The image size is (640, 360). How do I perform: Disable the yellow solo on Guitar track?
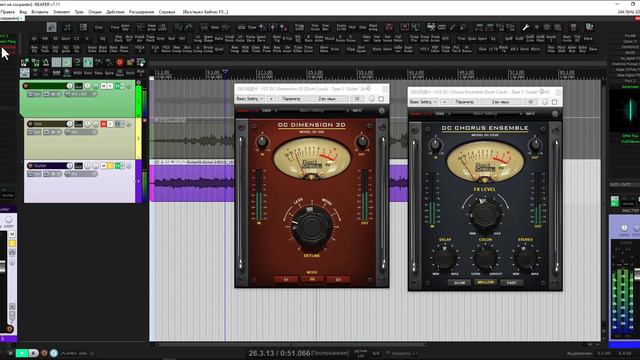[110, 166]
